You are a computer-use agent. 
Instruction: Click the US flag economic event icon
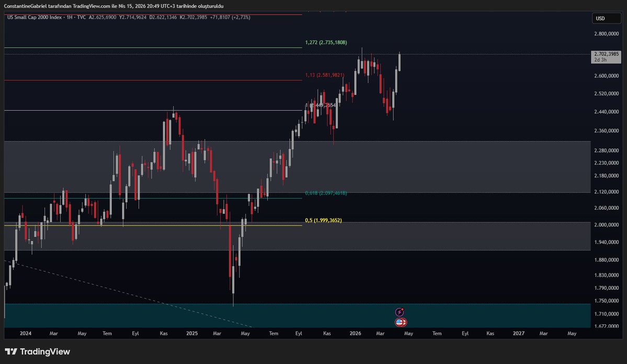[401, 322]
